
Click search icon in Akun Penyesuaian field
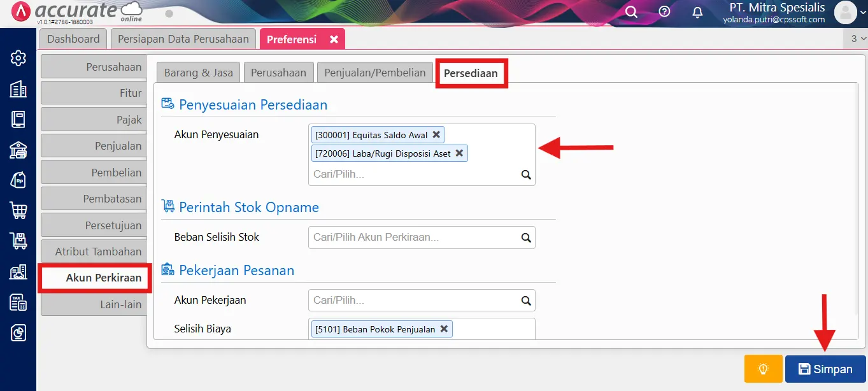point(526,174)
